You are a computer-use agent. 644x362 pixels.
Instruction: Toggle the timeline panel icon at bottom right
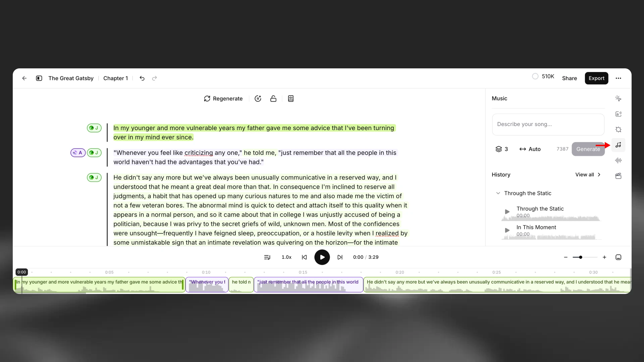coord(618,257)
